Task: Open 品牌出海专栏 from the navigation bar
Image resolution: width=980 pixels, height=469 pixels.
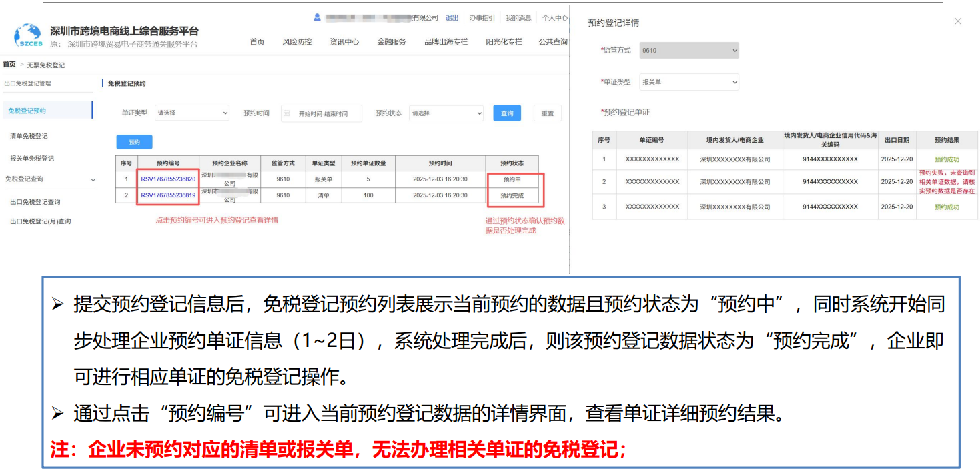Action: click(446, 41)
